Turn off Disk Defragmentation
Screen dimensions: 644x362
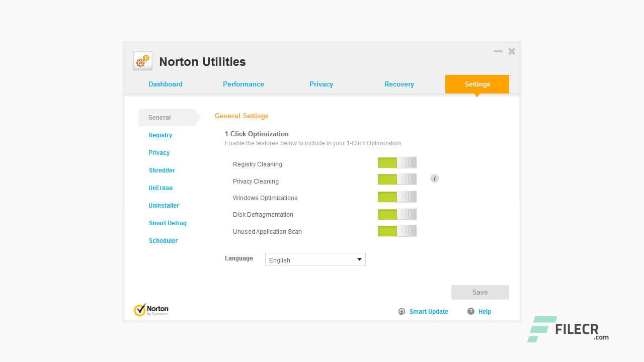click(x=397, y=214)
